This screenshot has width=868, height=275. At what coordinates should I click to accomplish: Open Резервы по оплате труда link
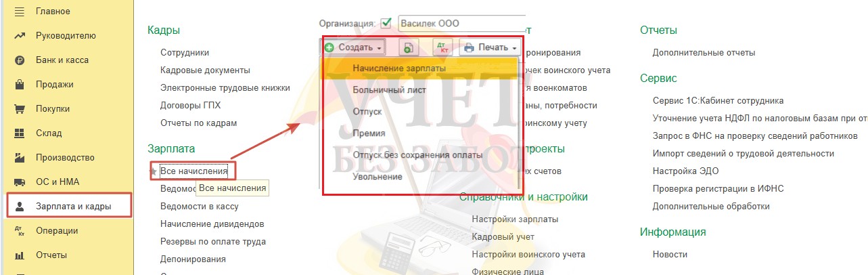tap(213, 241)
